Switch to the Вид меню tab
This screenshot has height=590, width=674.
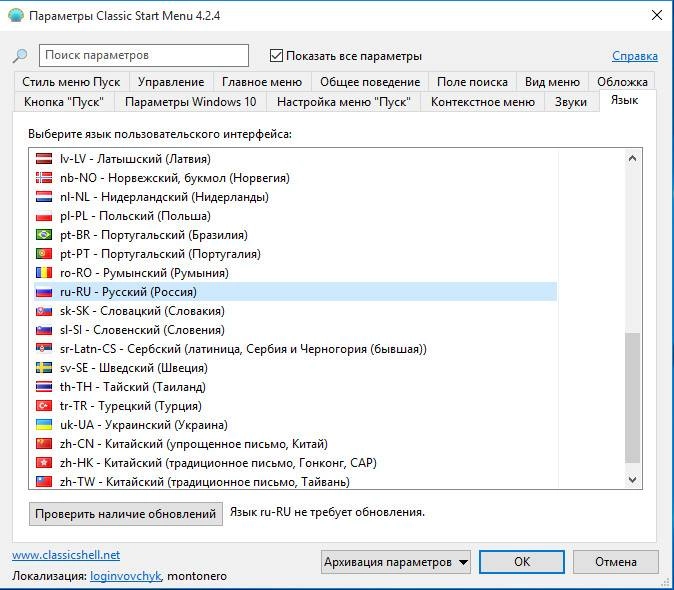[552, 82]
